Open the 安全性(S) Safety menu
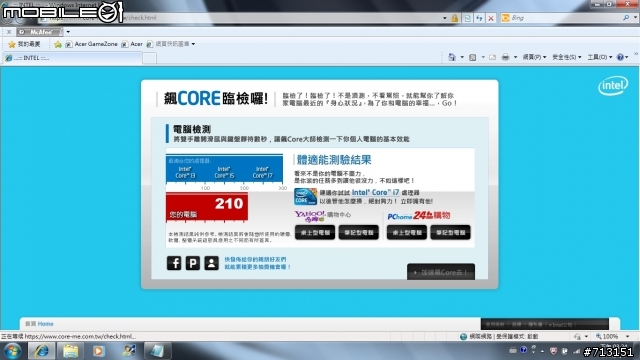Screen dimensions: 640x360 pyautogui.click(x=567, y=57)
